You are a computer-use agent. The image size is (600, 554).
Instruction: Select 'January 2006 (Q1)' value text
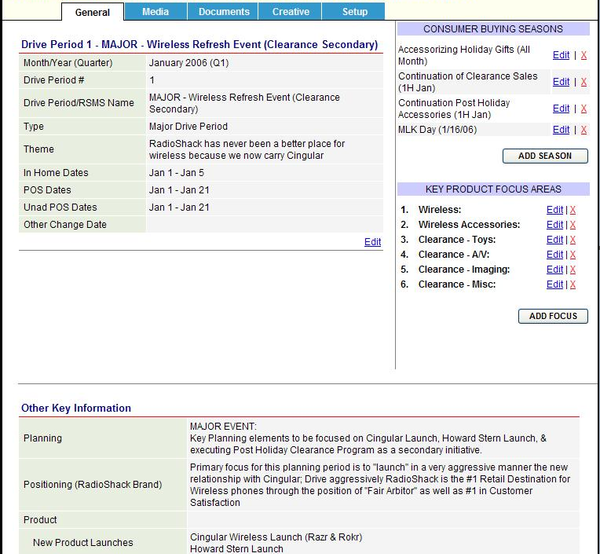(x=189, y=63)
